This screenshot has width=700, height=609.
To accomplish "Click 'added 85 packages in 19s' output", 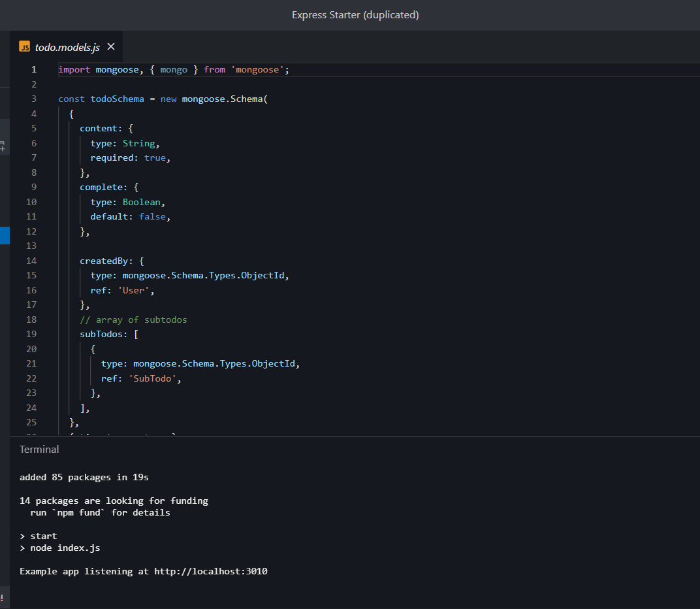I will coord(84,477).
